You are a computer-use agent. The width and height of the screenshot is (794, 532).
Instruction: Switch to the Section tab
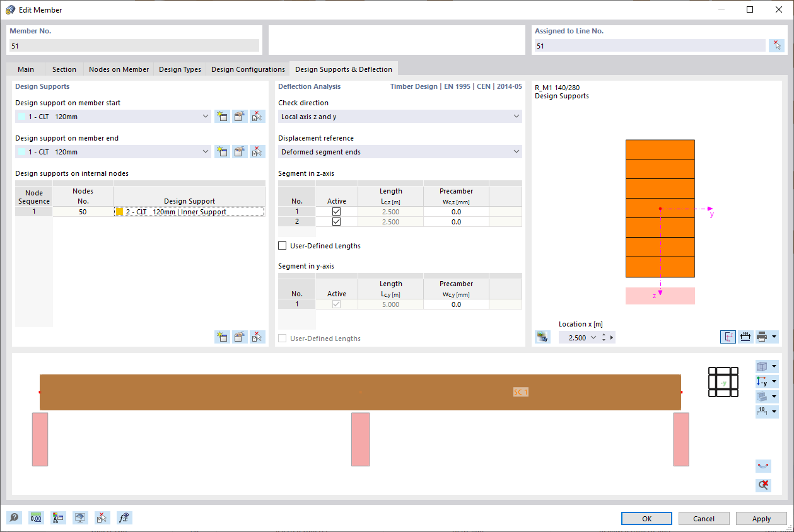coord(64,69)
